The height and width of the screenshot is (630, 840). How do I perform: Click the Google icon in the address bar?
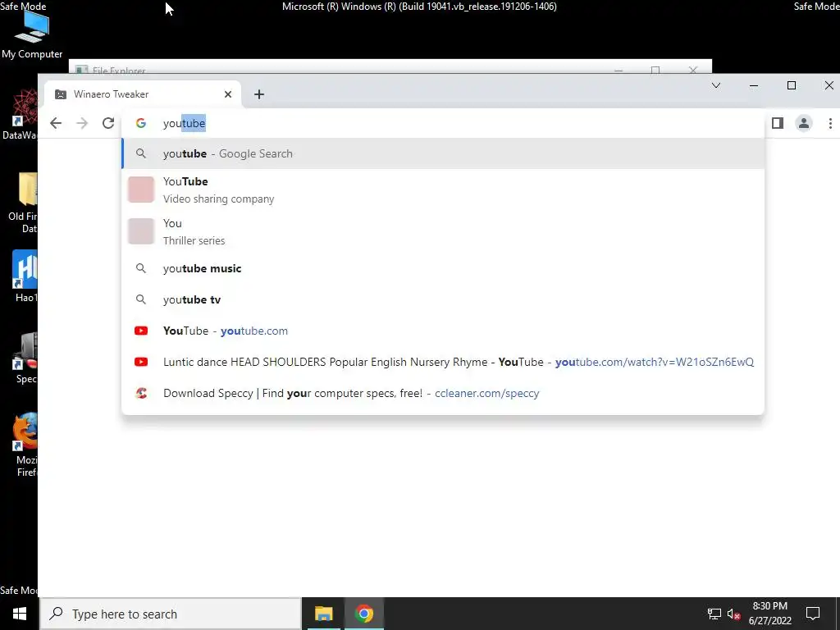coord(141,123)
